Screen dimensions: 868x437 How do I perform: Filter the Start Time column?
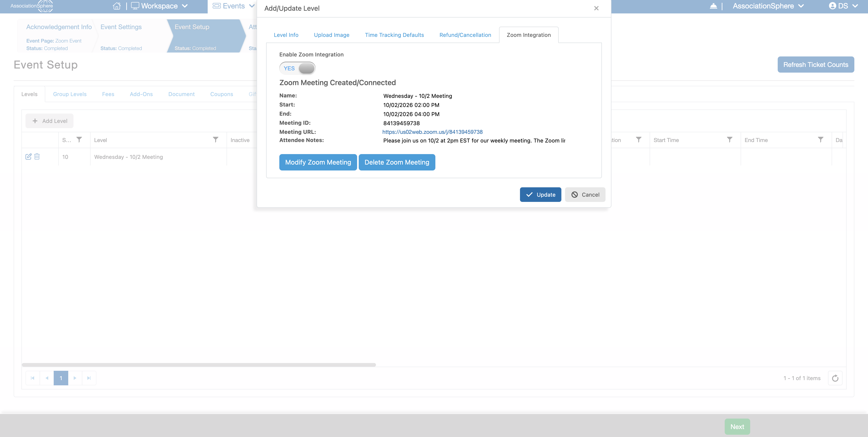729,140
